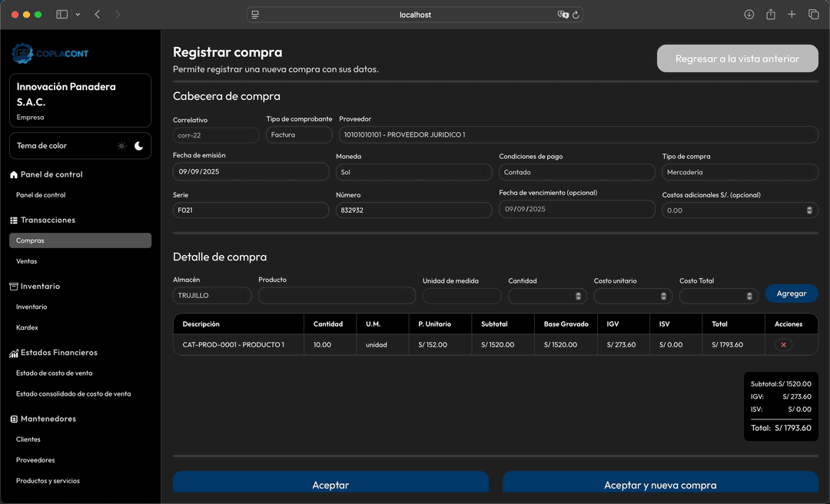The image size is (830, 504).
Task: Click the sidebar toggle in the browser toolbar
Action: click(61, 14)
